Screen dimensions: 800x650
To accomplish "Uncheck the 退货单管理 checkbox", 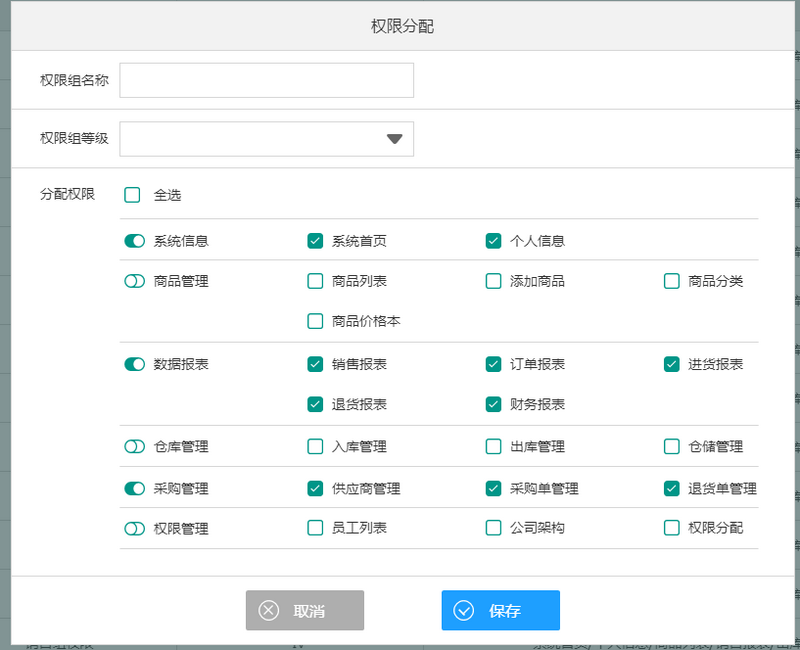I will (672, 489).
